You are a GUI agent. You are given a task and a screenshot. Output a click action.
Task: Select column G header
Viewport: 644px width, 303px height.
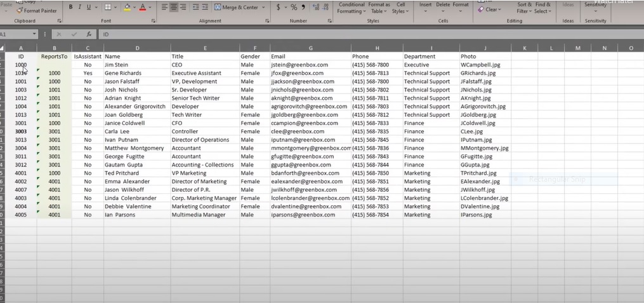pyautogui.click(x=310, y=48)
